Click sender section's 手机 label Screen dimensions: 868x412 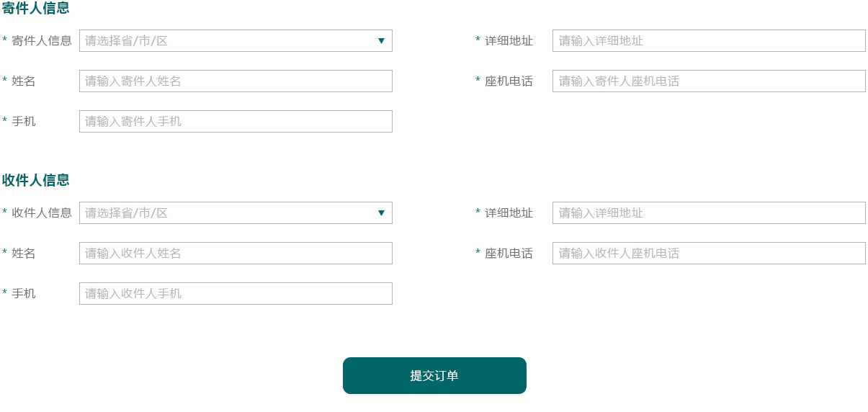tap(24, 121)
